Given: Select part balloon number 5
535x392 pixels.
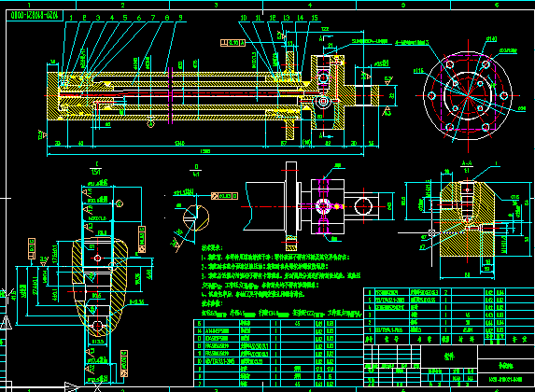Looking at the screenshot, I should tap(125, 18).
